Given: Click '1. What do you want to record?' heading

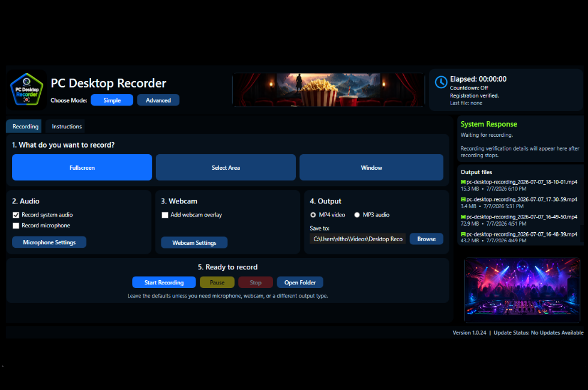Looking at the screenshot, I should click(64, 145).
